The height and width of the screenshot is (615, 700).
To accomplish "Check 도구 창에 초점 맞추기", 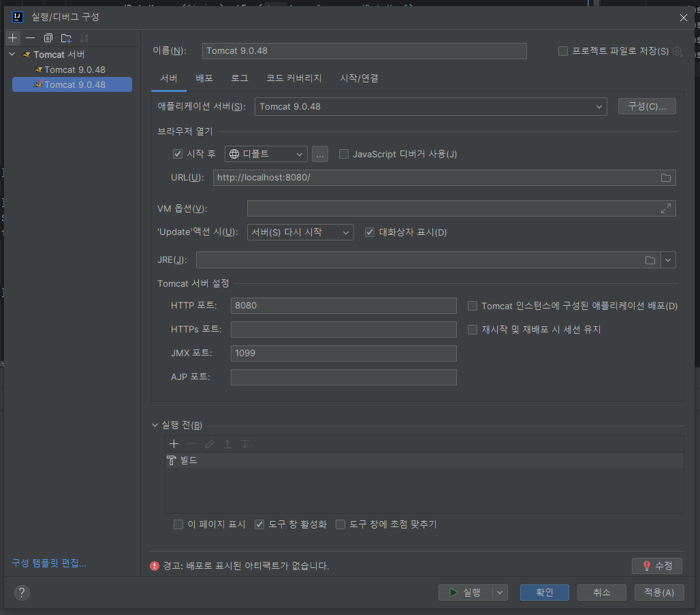I will (340, 524).
